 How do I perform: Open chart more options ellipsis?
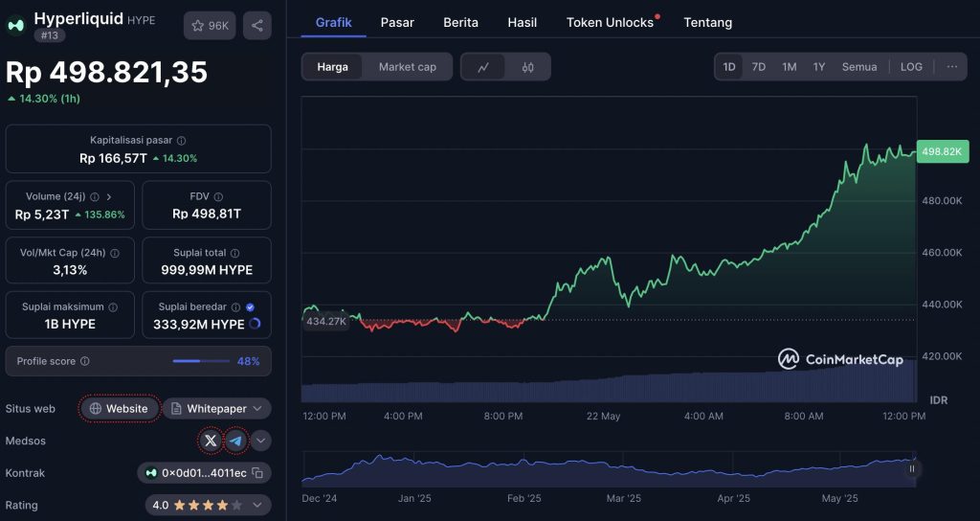pos(951,67)
